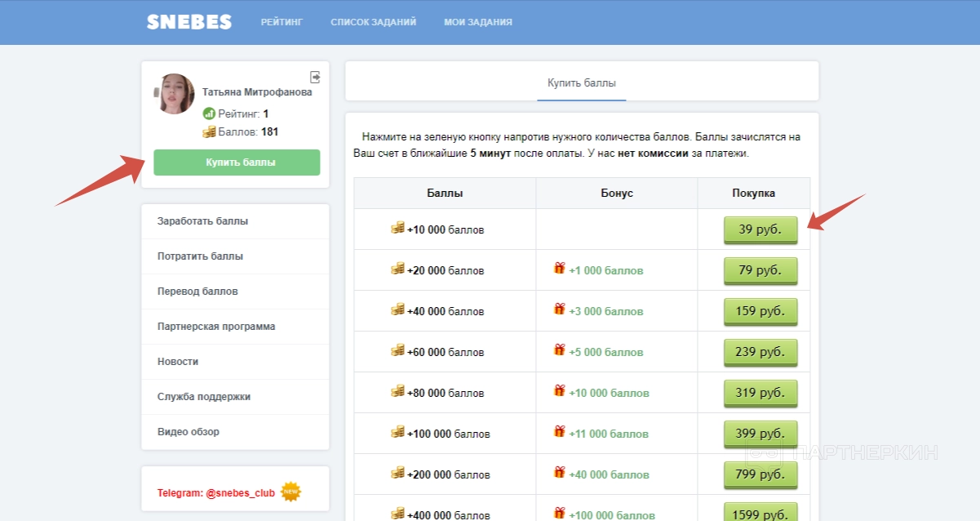Buy 60 000 points for 239 руб.
The height and width of the screenshot is (521, 980).
(760, 353)
